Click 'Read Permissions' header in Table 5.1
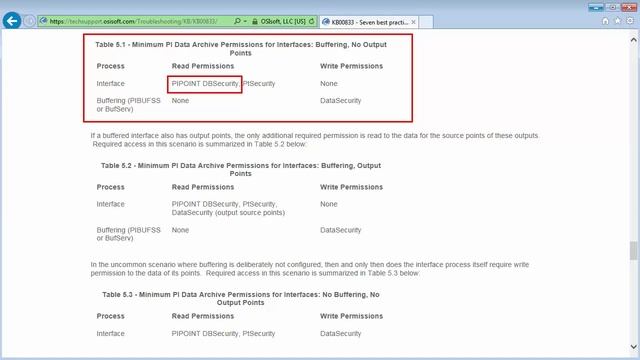 tap(203, 66)
